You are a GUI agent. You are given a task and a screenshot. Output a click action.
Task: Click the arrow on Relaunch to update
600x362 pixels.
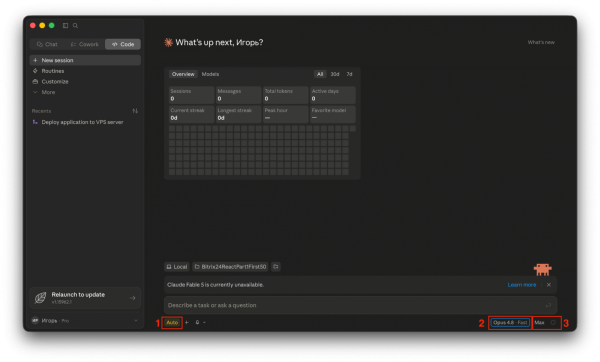coord(132,298)
